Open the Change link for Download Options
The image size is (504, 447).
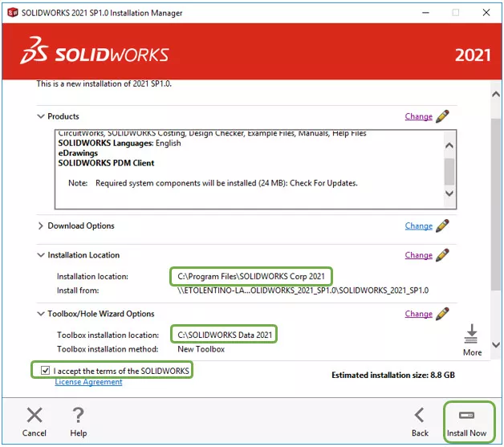pyautogui.click(x=418, y=226)
